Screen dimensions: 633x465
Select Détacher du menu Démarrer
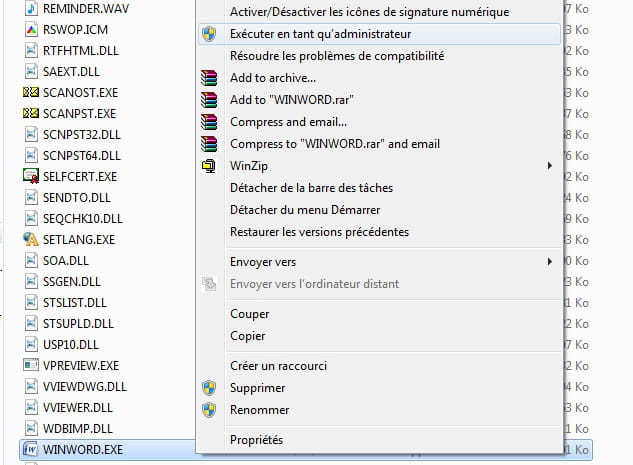[x=379, y=209]
